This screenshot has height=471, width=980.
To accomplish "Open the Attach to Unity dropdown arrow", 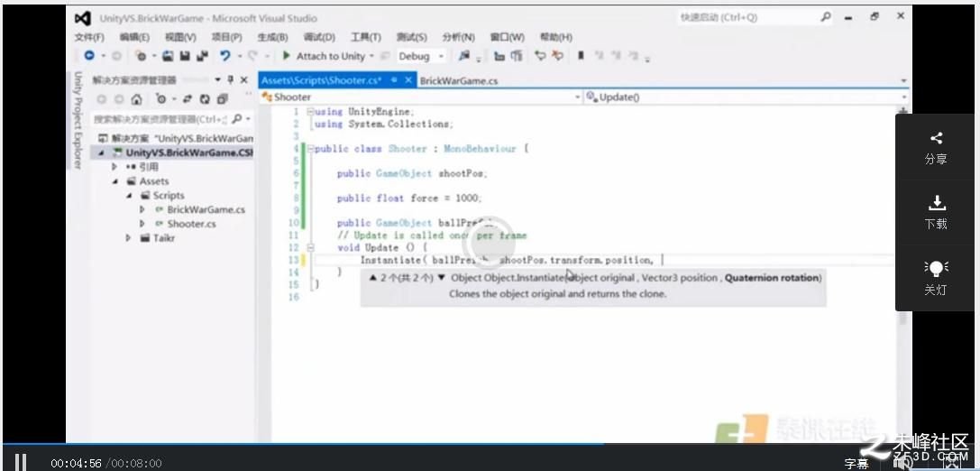I will pos(371,56).
